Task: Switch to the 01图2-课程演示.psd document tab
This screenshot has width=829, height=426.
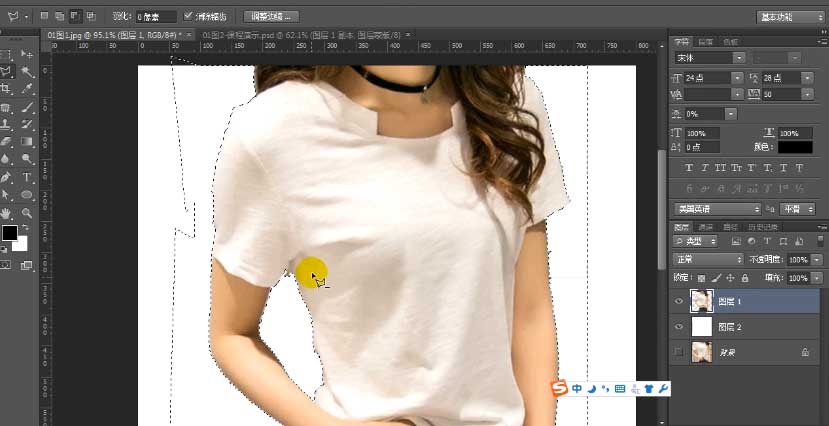Action: (x=259, y=35)
